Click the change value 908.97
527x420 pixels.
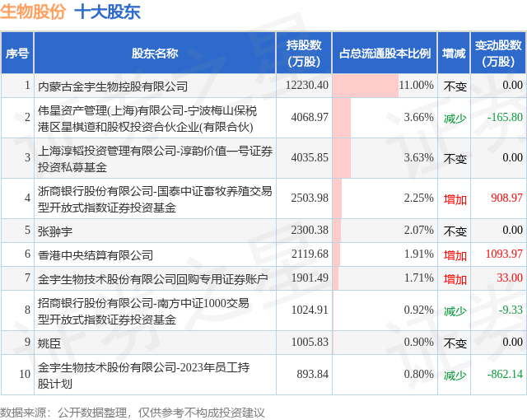(507, 198)
